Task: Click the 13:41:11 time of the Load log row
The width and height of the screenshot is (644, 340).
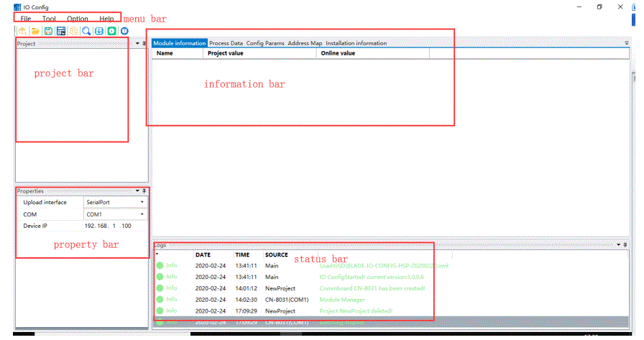Action: click(x=246, y=266)
